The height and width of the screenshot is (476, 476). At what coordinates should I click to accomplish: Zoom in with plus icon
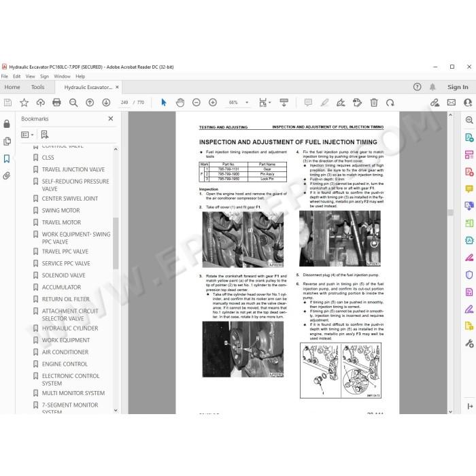213,103
